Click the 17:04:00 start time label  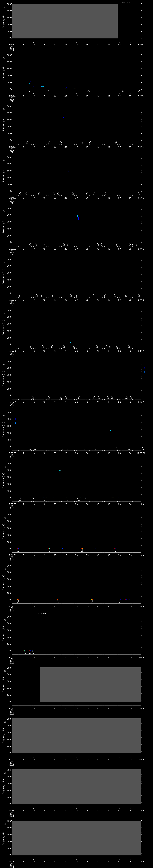[12, 708]
